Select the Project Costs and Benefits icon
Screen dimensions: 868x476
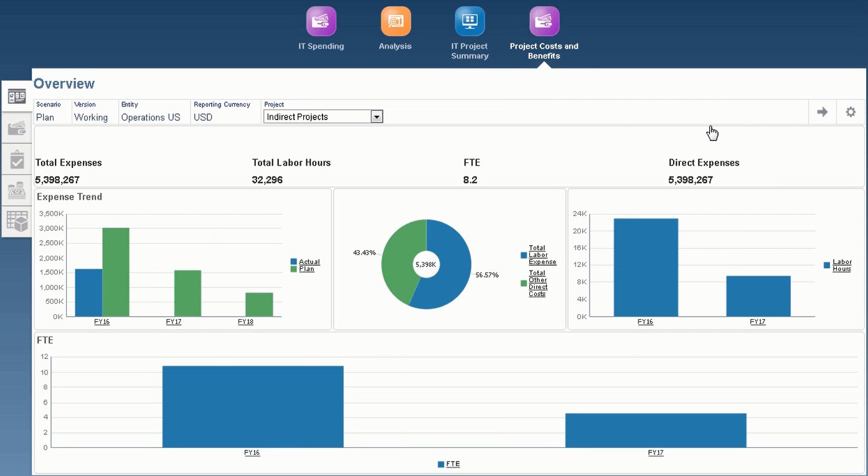(544, 21)
